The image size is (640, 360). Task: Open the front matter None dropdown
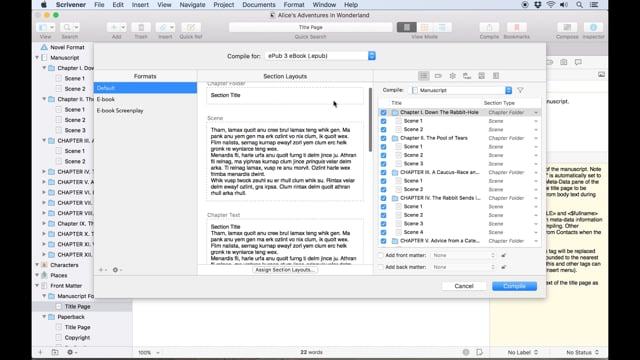click(463, 255)
